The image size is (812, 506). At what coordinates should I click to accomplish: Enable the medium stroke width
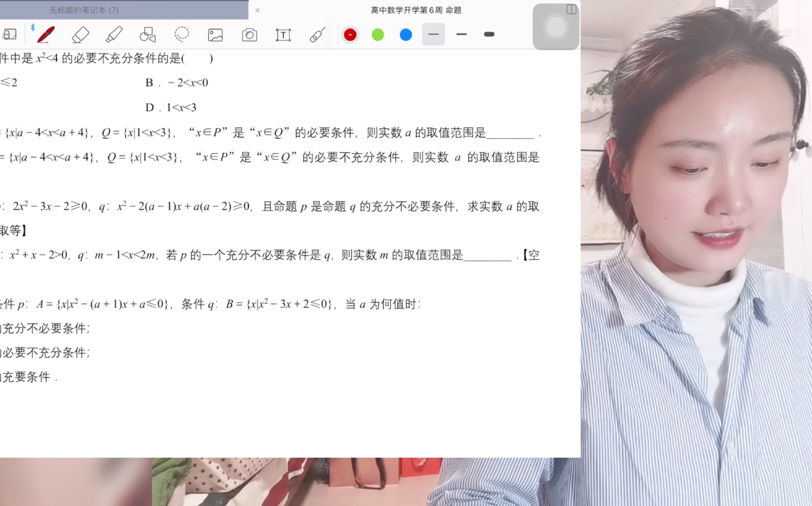click(x=461, y=35)
